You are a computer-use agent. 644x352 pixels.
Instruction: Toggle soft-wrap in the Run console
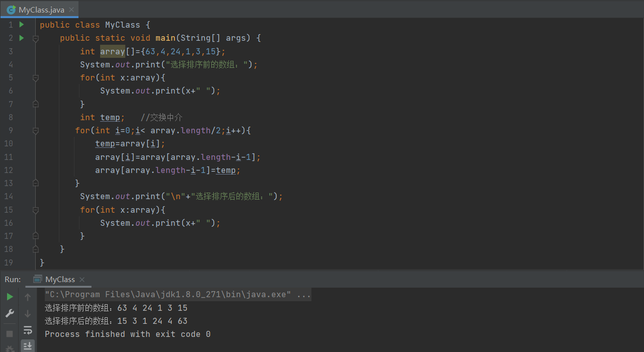tap(28, 330)
